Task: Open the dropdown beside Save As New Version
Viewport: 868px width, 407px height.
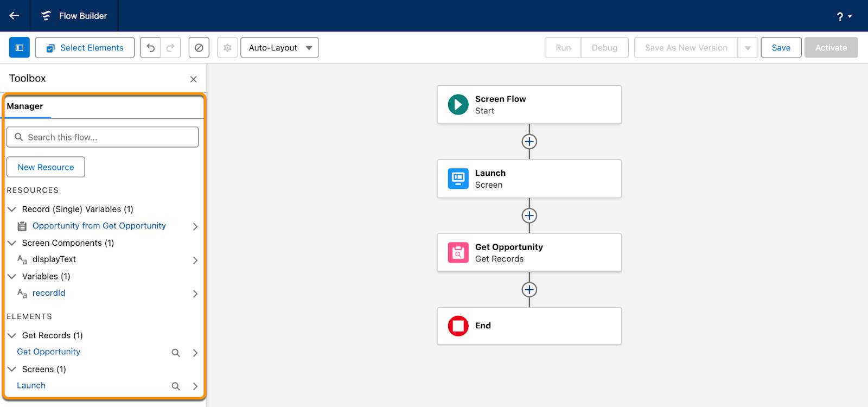Action: (748, 48)
